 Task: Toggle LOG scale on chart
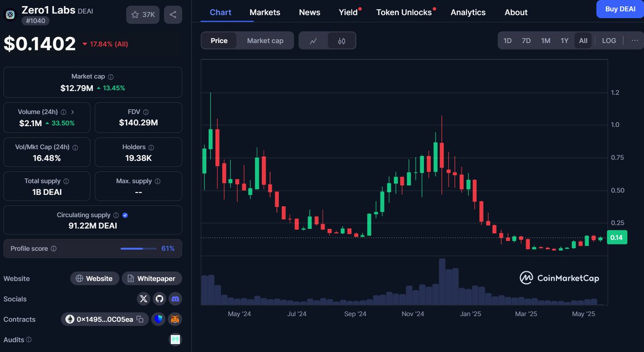tap(609, 40)
